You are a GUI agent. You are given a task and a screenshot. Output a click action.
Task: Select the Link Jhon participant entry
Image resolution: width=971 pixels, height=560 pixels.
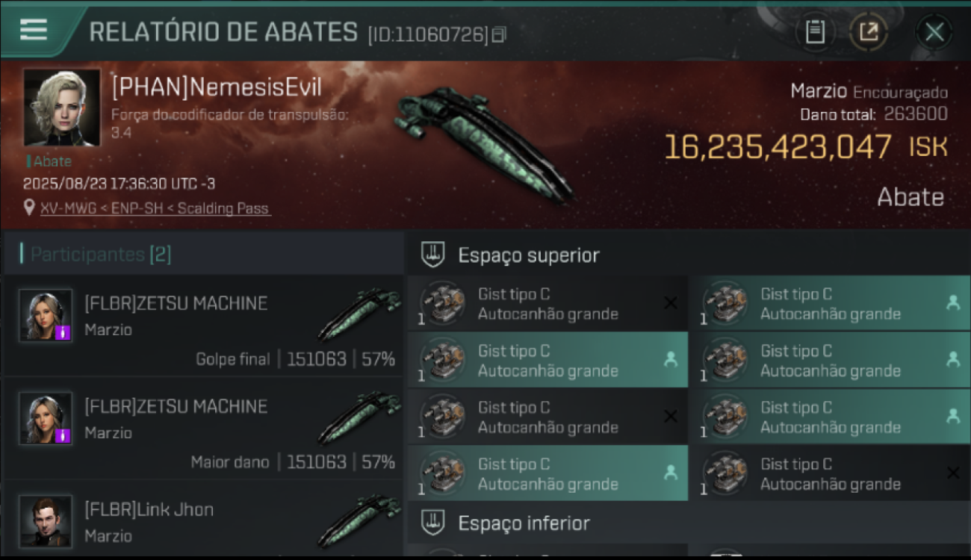[x=203, y=520]
